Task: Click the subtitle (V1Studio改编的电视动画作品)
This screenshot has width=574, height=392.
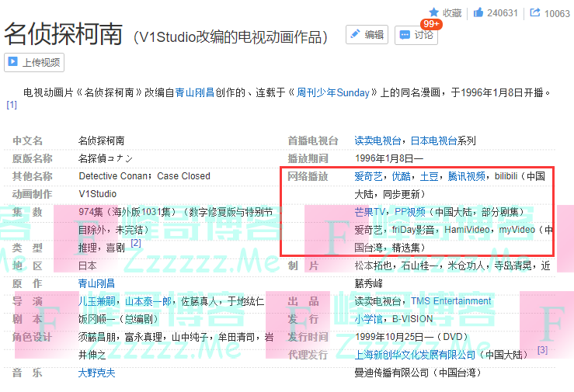Action: 231,37
